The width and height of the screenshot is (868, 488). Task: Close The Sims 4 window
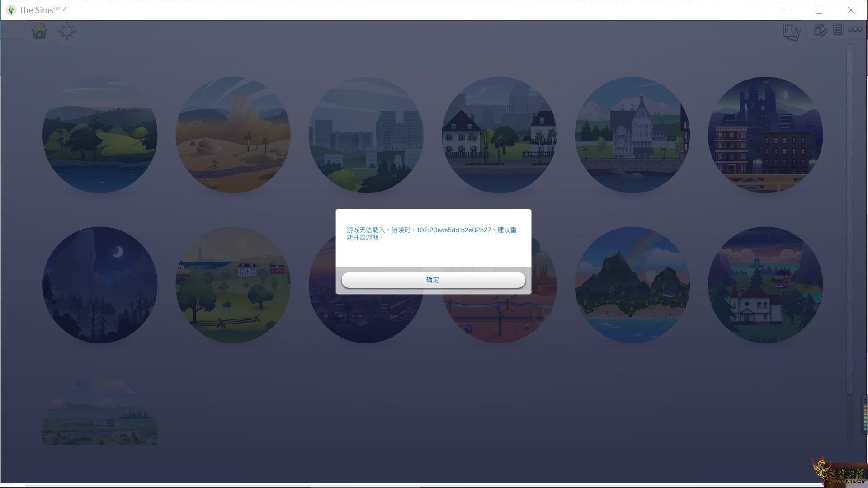click(x=851, y=10)
